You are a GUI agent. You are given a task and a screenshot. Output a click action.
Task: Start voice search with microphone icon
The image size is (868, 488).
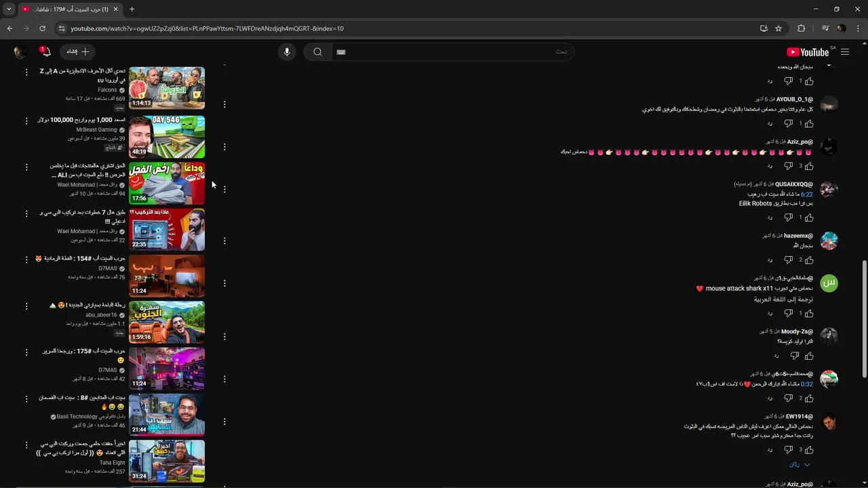[287, 52]
